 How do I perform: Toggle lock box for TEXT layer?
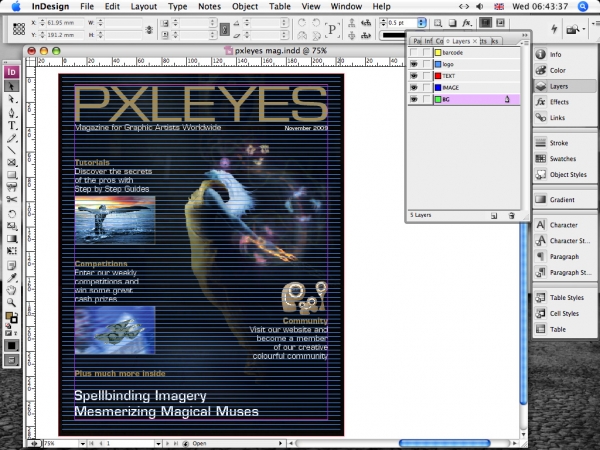pyautogui.click(x=427, y=76)
